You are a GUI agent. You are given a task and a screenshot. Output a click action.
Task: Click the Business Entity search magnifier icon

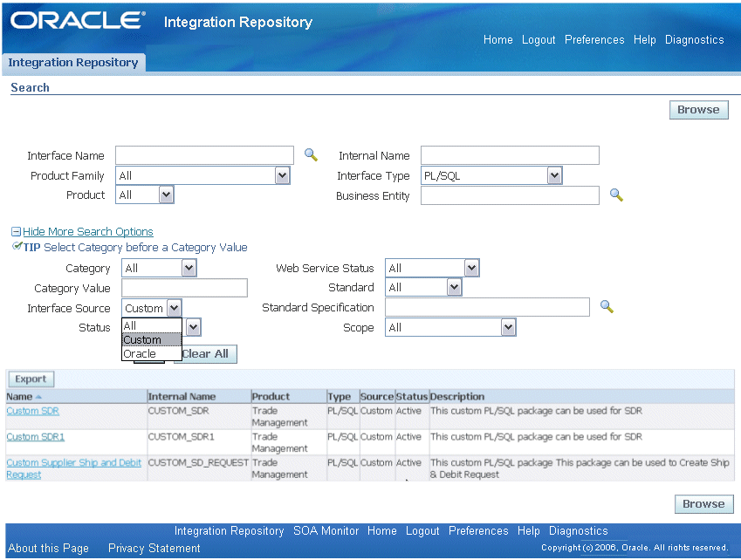616,195
